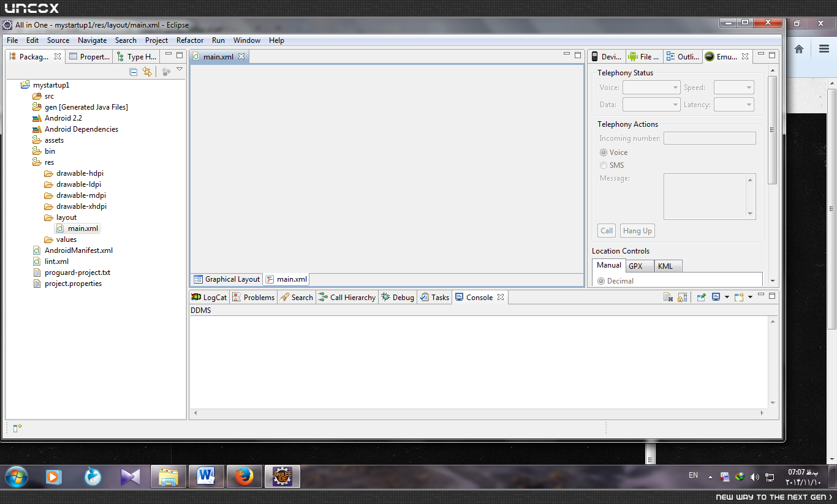
Task: Close the Console view tab
Action: (x=501, y=298)
